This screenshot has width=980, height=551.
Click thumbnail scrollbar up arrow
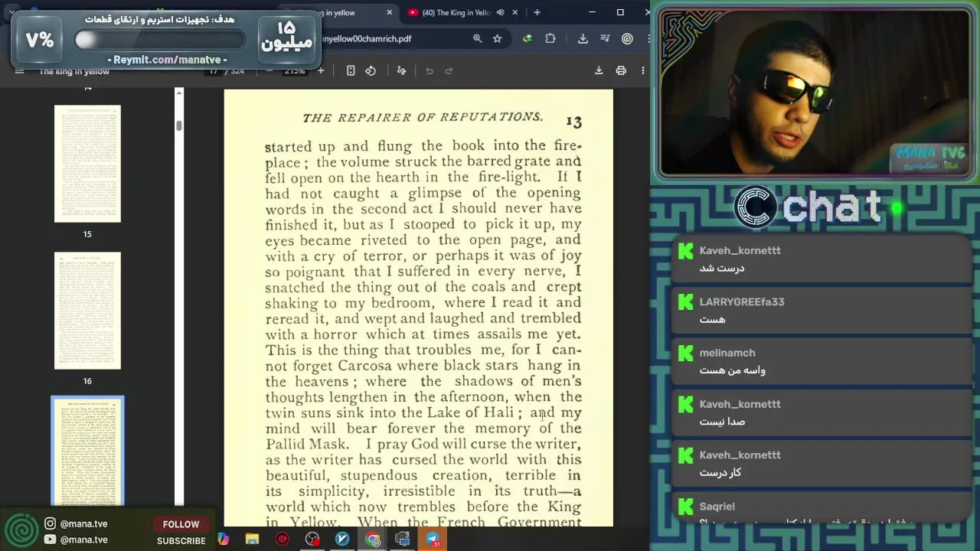[x=179, y=93]
